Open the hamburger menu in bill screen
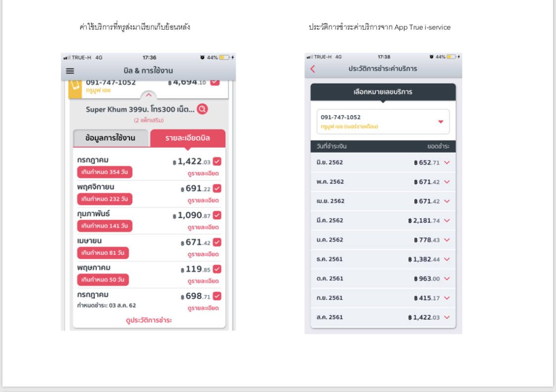This screenshot has width=556, height=392. pos(70,71)
